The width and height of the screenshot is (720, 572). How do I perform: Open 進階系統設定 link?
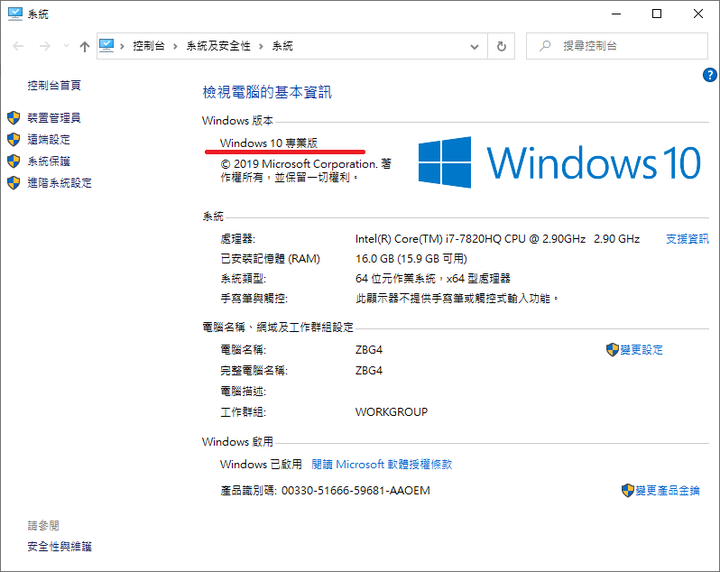click(60, 183)
